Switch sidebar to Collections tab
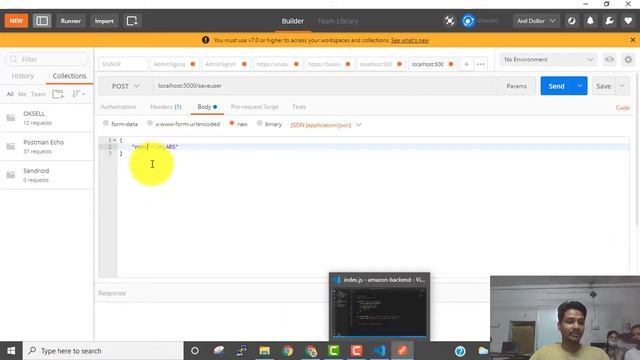 click(x=69, y=76)
